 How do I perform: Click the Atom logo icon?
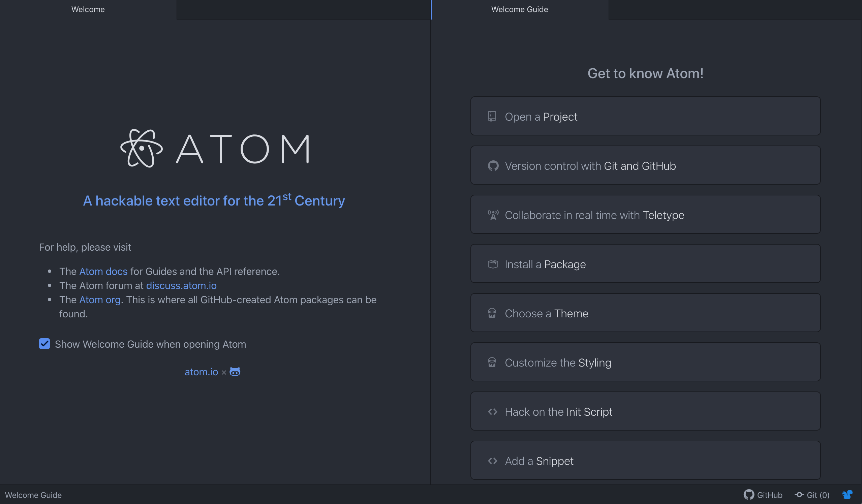[x=141, y=148]
